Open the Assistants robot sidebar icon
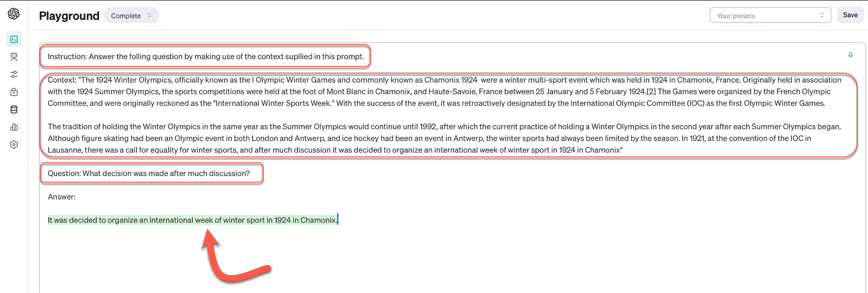Image resolution: width=868 pixels, height=293 pixels. 14,57
